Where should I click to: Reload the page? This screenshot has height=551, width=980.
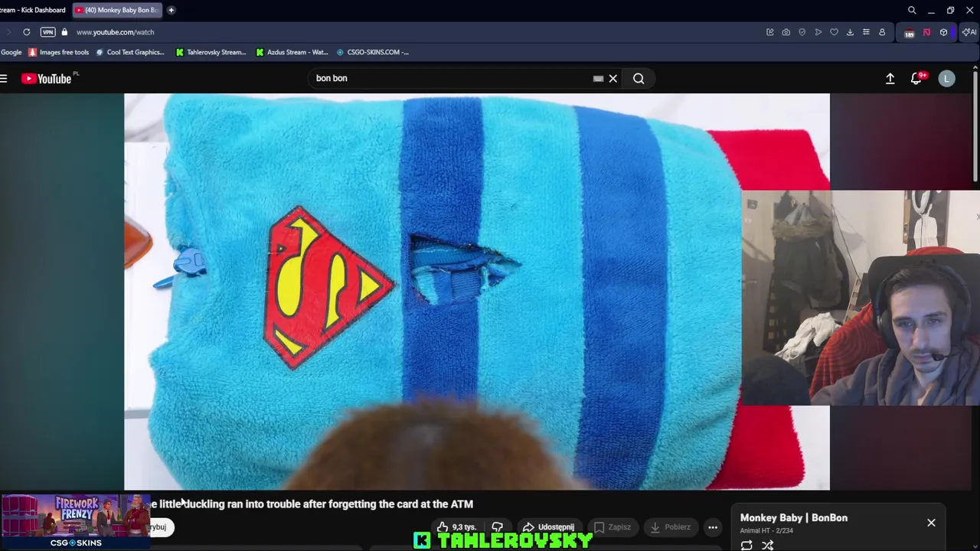click(26, 32)
